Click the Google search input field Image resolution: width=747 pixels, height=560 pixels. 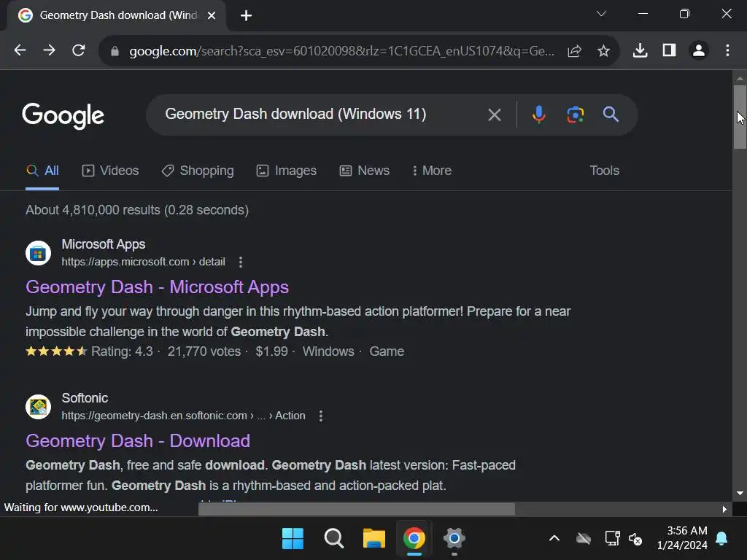[320, 114]
